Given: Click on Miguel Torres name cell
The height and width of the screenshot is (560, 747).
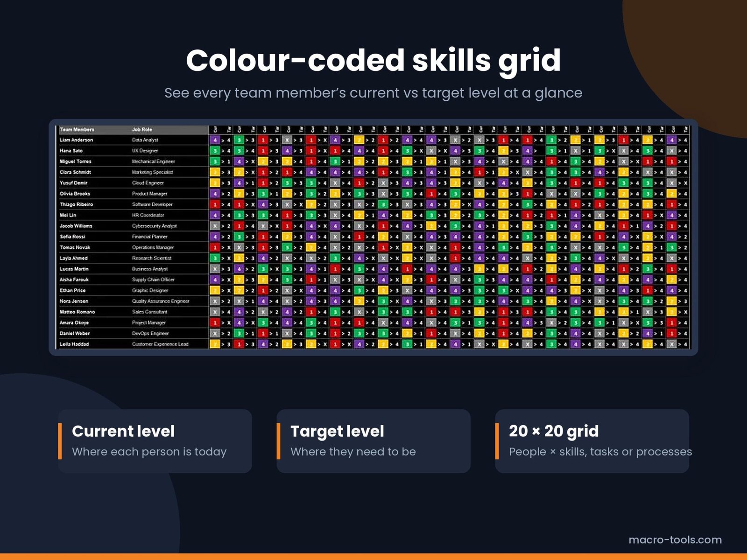Looking at the screenshot, I should 75,161.
